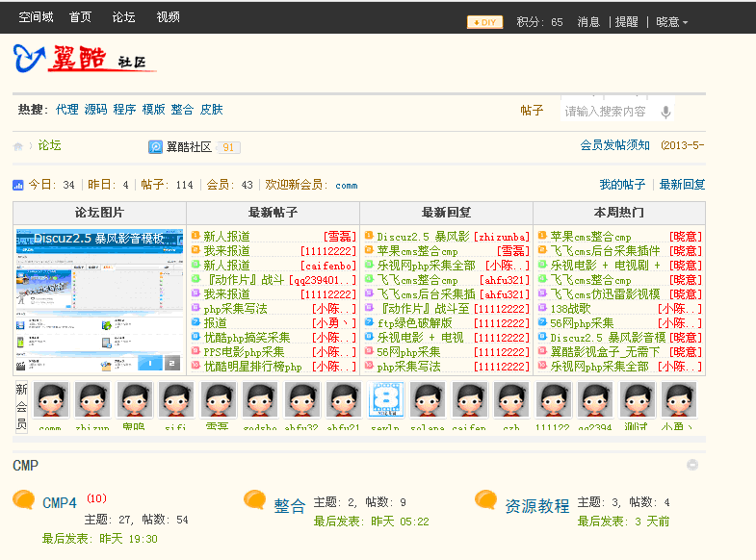This screenshot has height=560, width=756.
Task: Open the 整合 forum
Action: point(290,506)
